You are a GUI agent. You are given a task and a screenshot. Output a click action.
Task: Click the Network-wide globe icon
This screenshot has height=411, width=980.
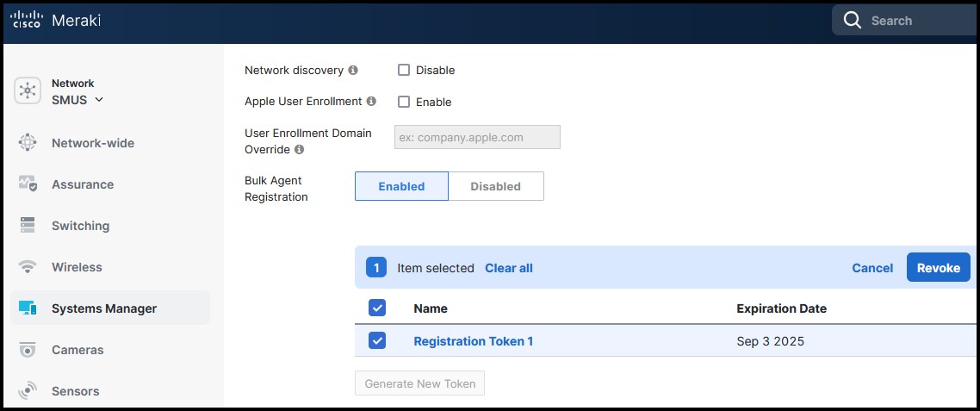click(x=28, y=143)
